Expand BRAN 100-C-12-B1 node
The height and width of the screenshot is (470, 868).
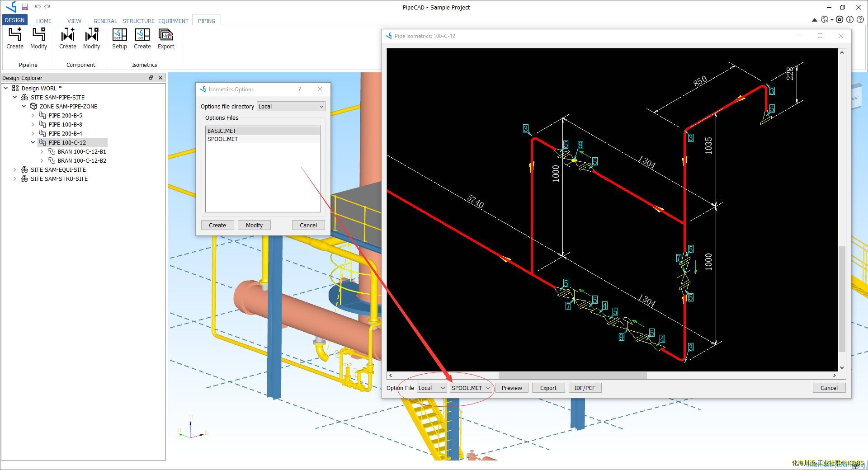[x=42, y=151]
